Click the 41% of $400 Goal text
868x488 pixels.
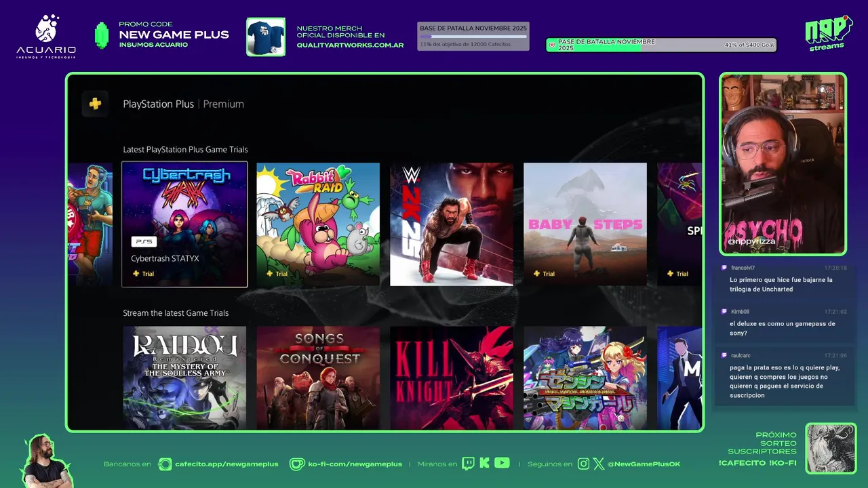point(749,45)
